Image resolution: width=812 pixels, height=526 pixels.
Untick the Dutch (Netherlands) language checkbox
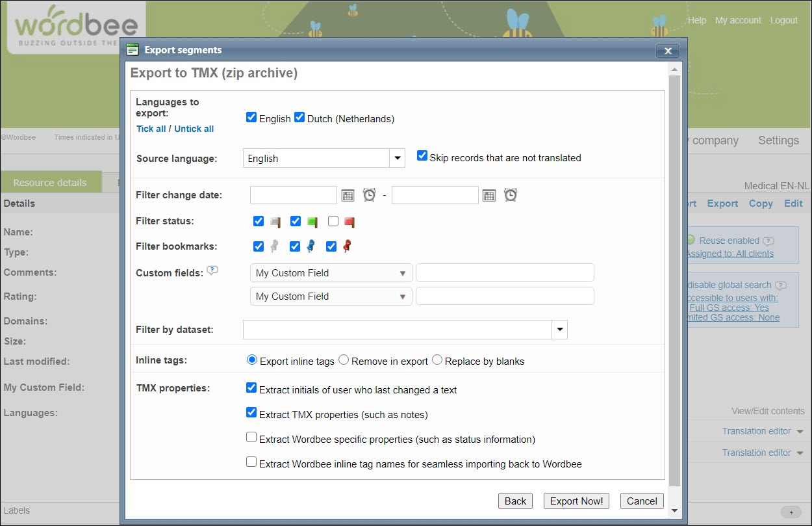pyautogui.click(x=299, y=117)
